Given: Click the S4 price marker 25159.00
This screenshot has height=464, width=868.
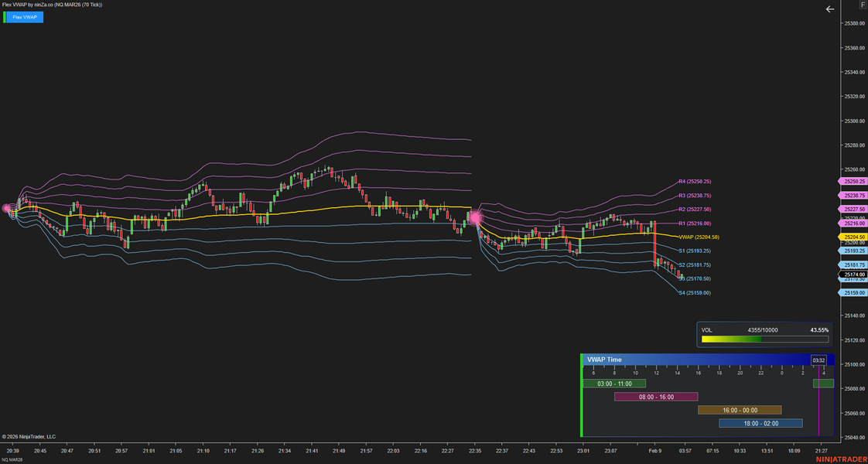Looking at the screenshot, I should tap(854, 293).
